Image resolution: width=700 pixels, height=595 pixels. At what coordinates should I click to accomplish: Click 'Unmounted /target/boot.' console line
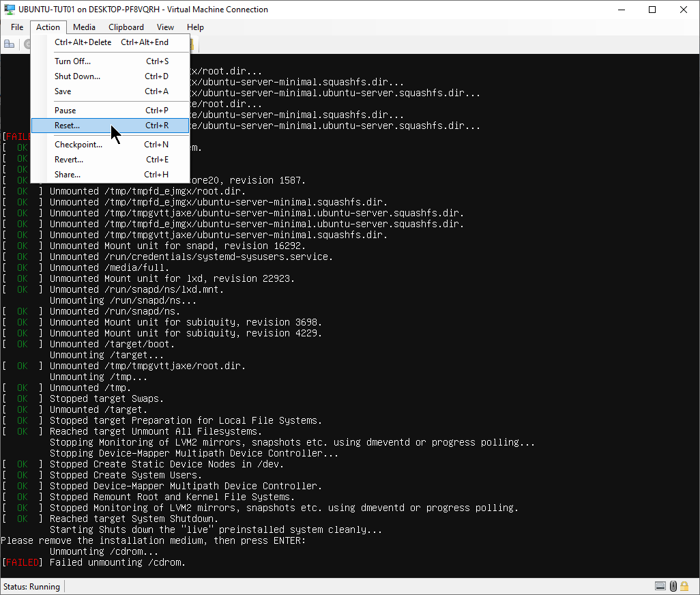coord(112,344)
